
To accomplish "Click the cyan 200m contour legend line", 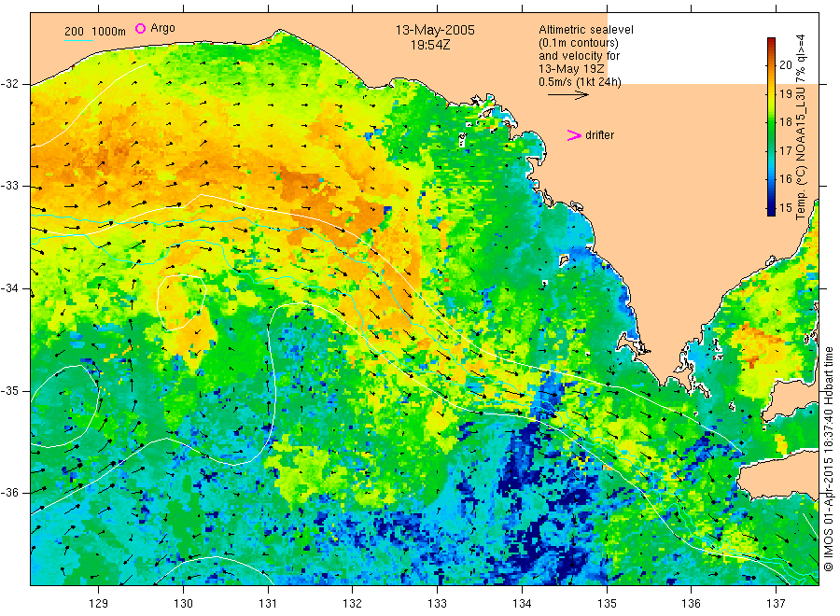I will point(78,41).
